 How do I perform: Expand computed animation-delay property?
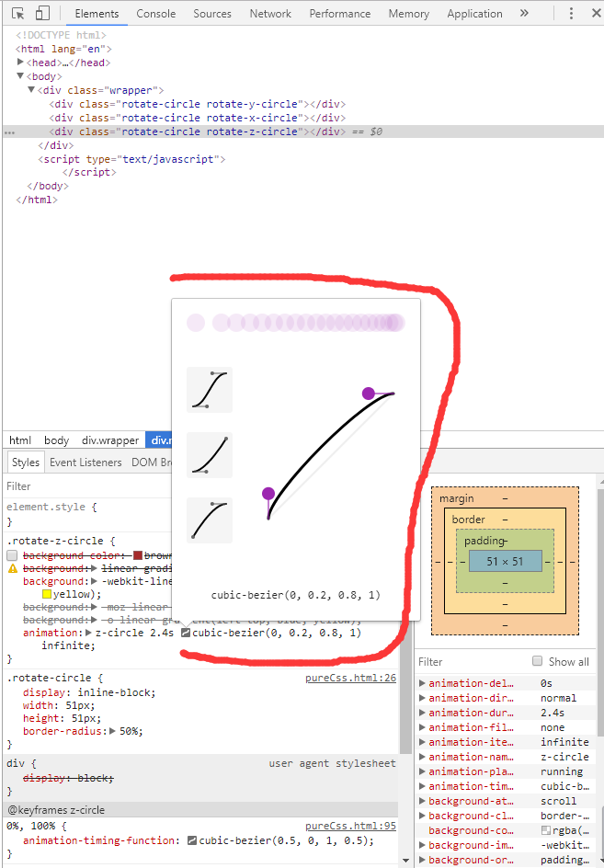pos(422,683)
